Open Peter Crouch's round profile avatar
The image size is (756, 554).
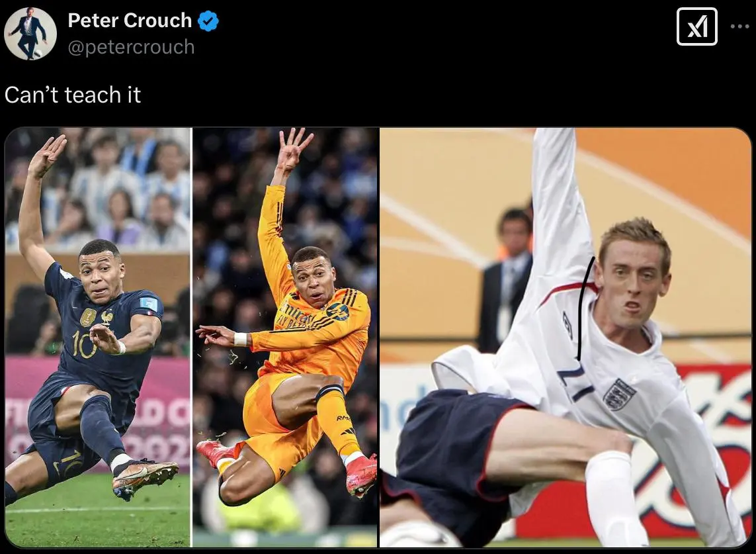coord(30,34)
